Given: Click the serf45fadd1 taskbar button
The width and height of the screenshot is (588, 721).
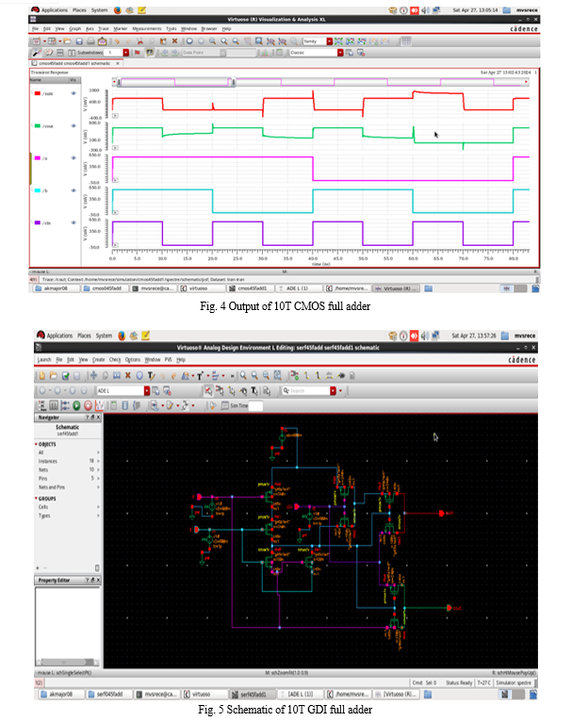Looking at the screenshot, I should [252, 694].
